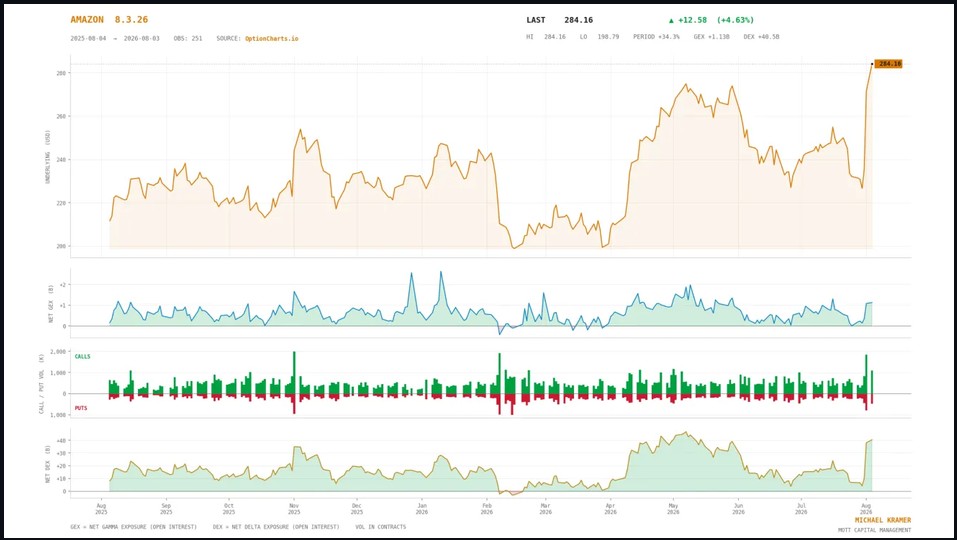The image size is (957, 540).
Task: Click the green CALLS legend label
Action: [82, 356]
